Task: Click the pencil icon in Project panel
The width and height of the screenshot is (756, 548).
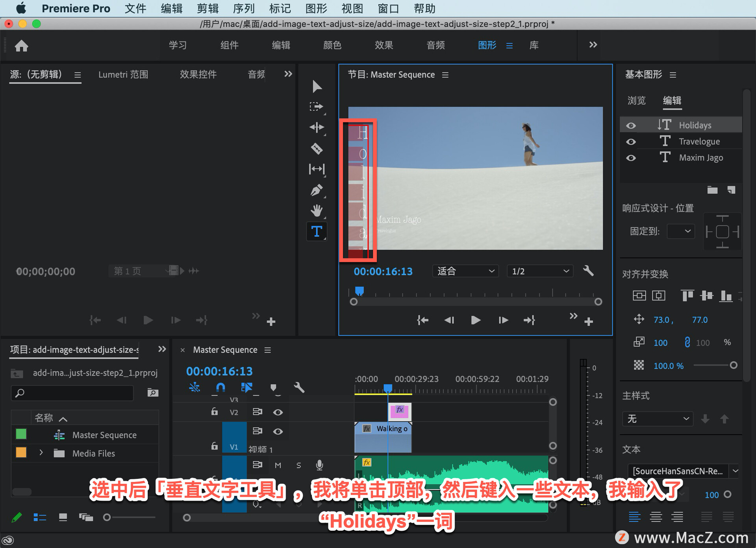Action: click(17, 517)
